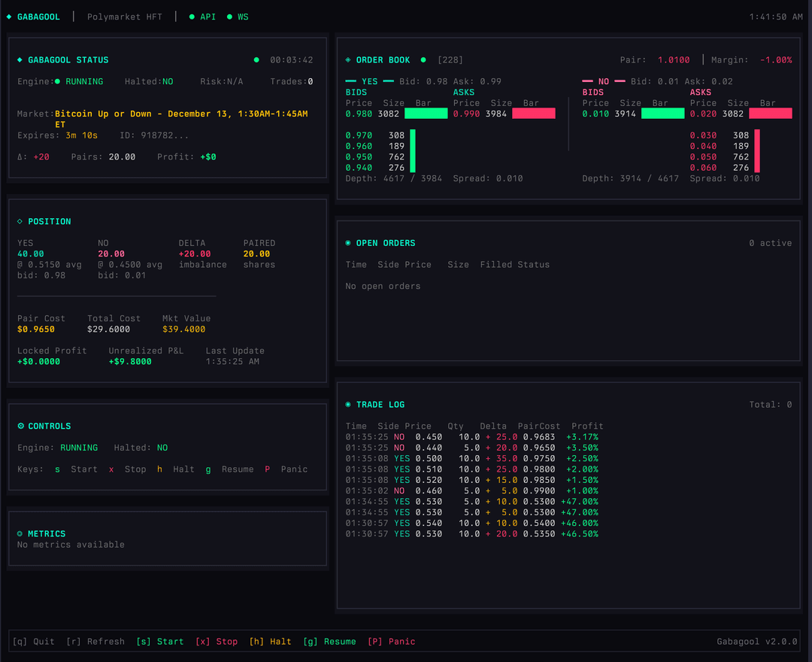Click the NO Depth 3914 / 4617 text
The image size is (812, 662).
(630, 178)
